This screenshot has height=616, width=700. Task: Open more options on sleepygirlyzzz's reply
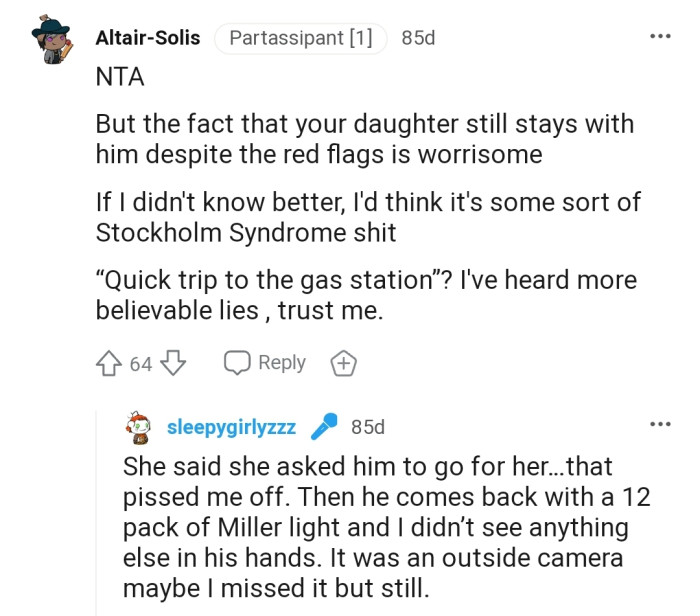pos(659,424)
